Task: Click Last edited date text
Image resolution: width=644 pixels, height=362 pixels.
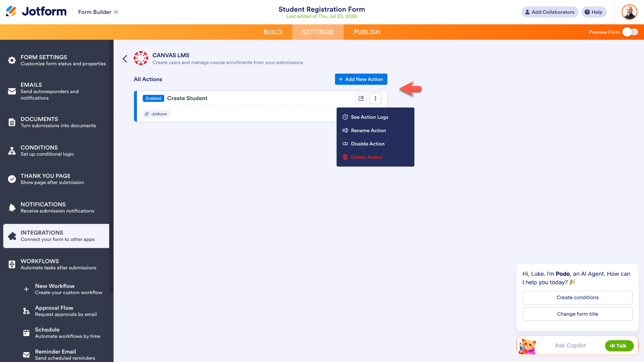Action: pyautogui.click(x=322, y=16)
